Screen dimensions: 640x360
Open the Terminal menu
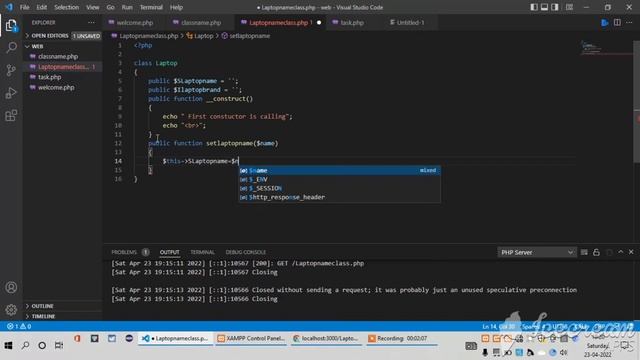click(x=151, y=7)
